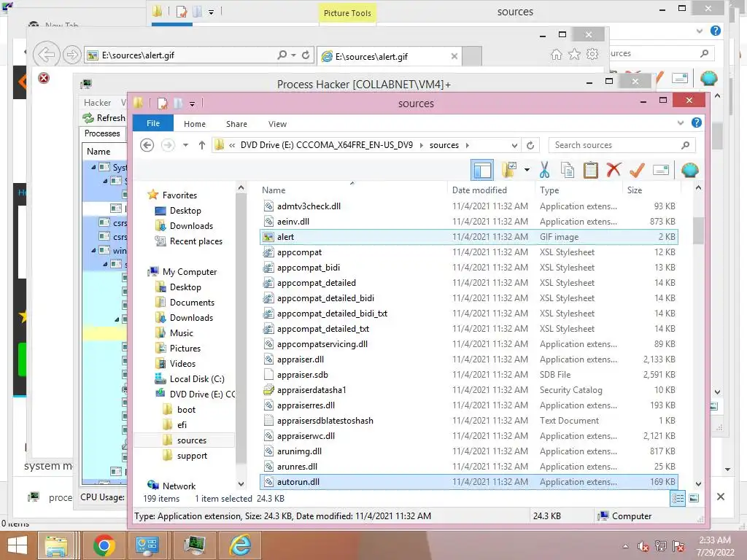The width and height of the screenshot is (747, 560).
Task: Open help in sources window
Action: (697, 122)
